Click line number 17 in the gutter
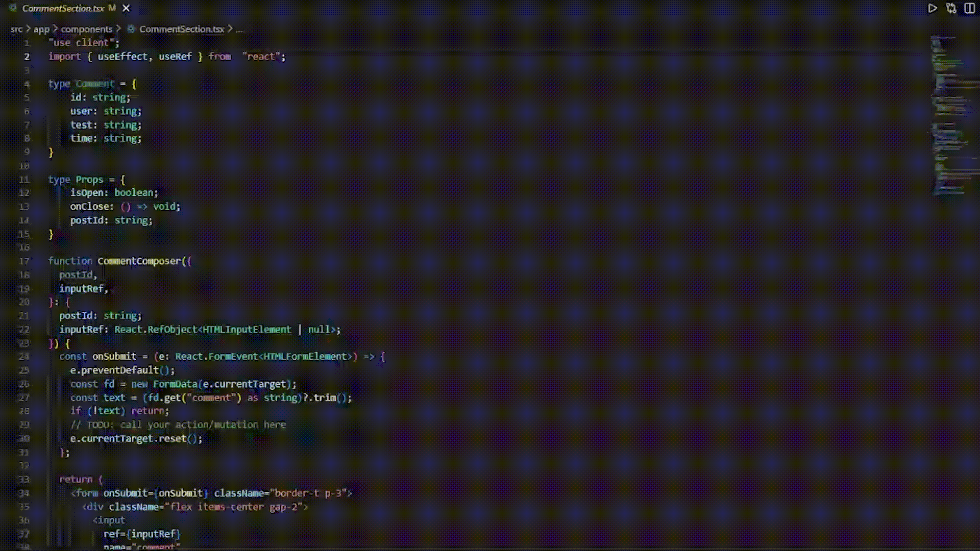Image resolution: width=980 pixels, height=551 pixels. (x=24, y=261)
